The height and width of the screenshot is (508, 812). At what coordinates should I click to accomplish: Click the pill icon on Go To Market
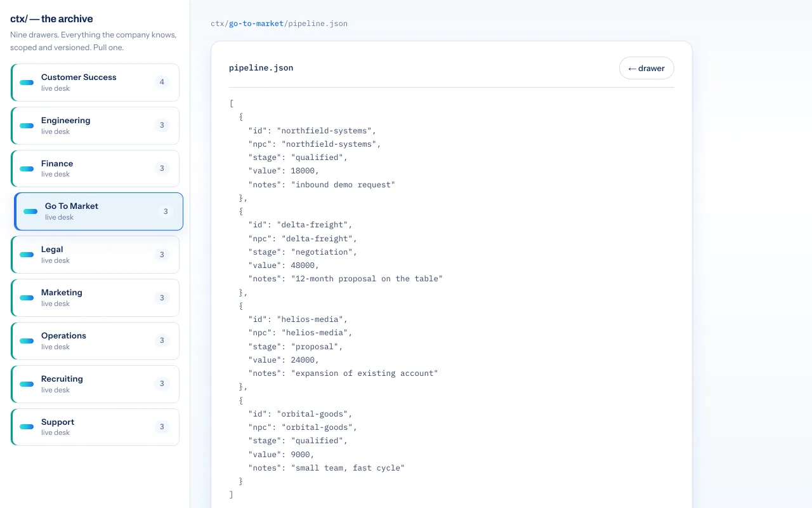30,211
